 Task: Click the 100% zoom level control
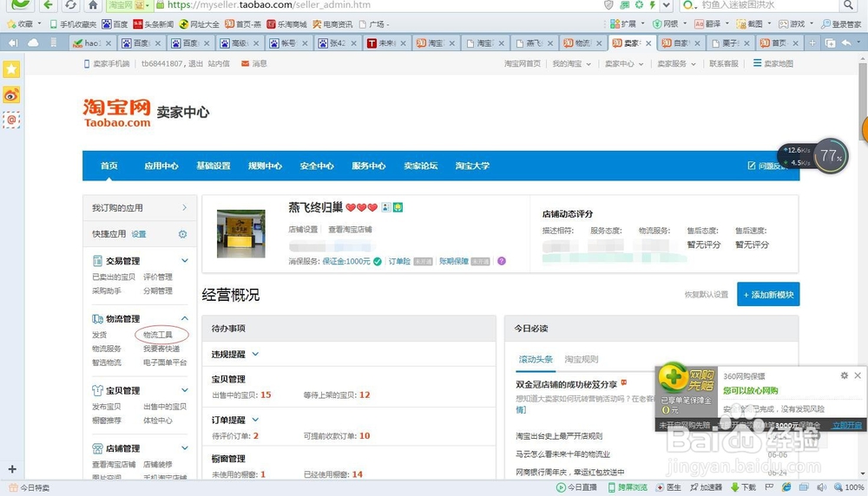pyautogui.click(x=850, y=487)
